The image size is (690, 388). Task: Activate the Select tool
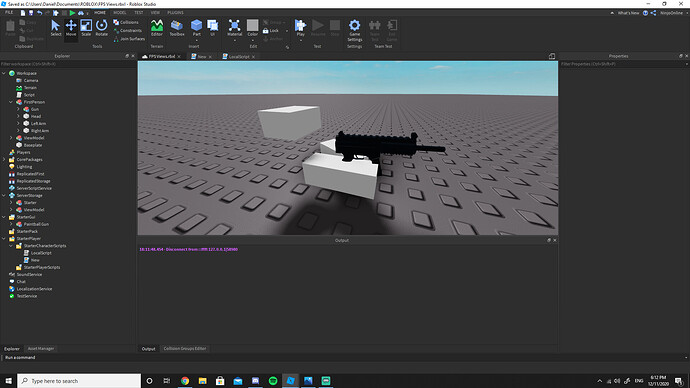55,28
